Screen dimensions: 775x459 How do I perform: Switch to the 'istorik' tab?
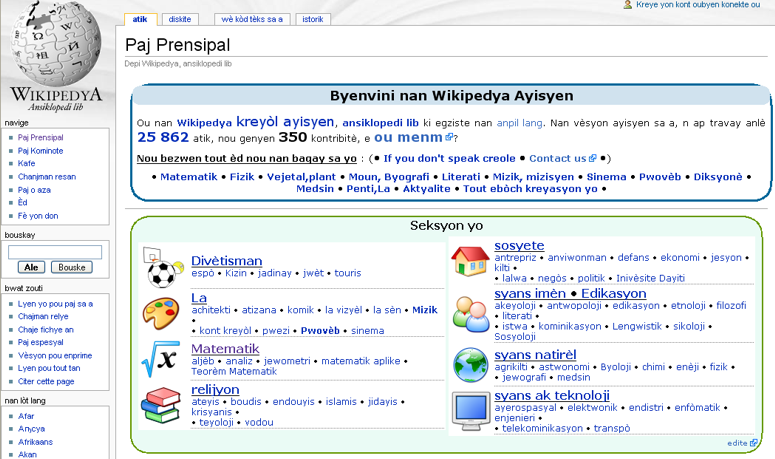pos(313,19)
